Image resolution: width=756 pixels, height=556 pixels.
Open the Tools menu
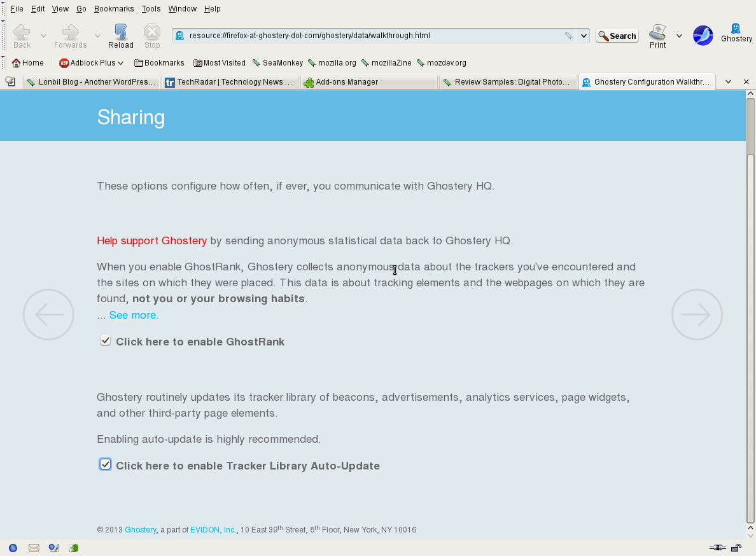pos(151,9)
